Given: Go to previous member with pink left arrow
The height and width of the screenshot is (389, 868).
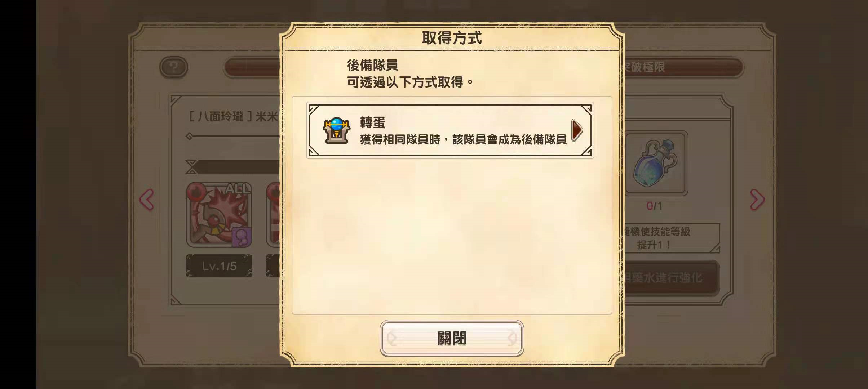Looking at the screenshot, I should 147,200.
